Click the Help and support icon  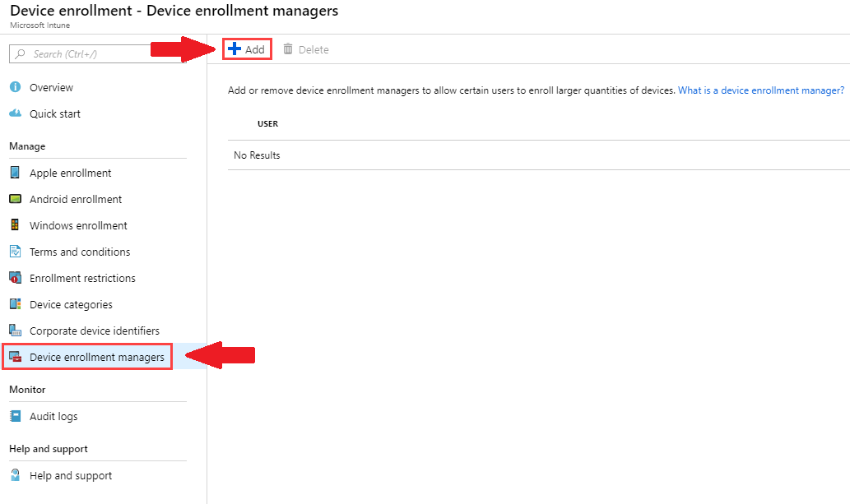click(x=16, y=475)
